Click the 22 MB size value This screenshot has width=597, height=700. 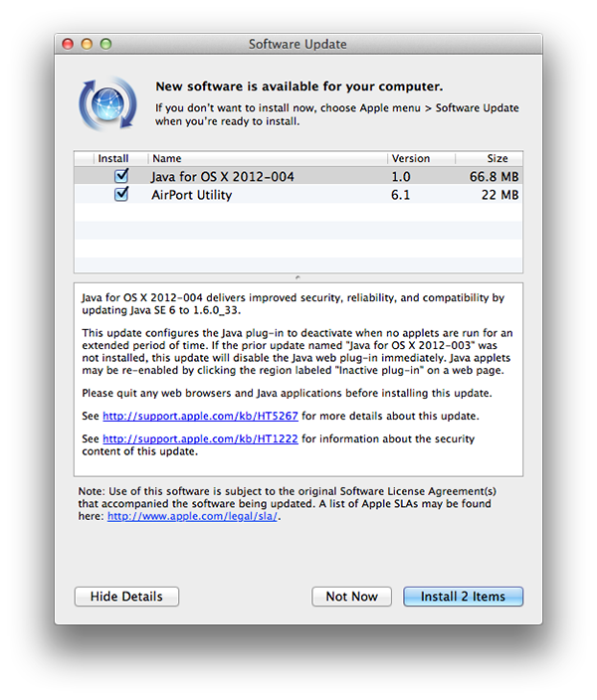[x=500, y=195]
